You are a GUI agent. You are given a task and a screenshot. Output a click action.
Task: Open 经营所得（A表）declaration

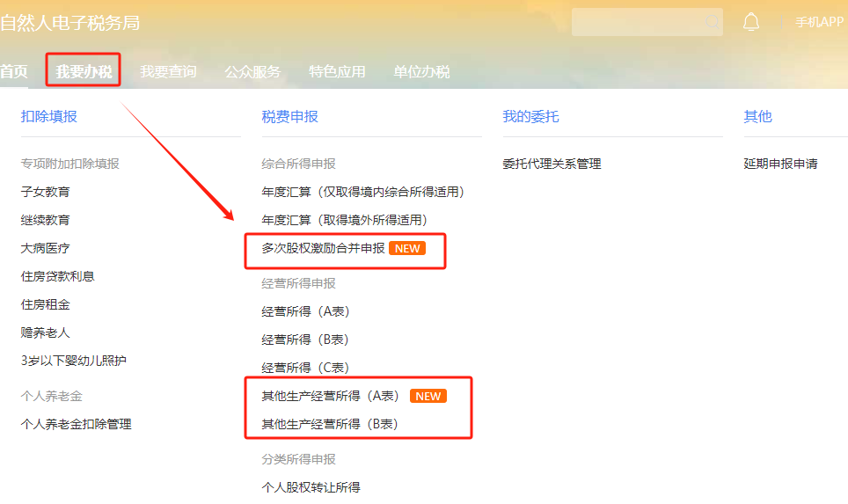305,311
